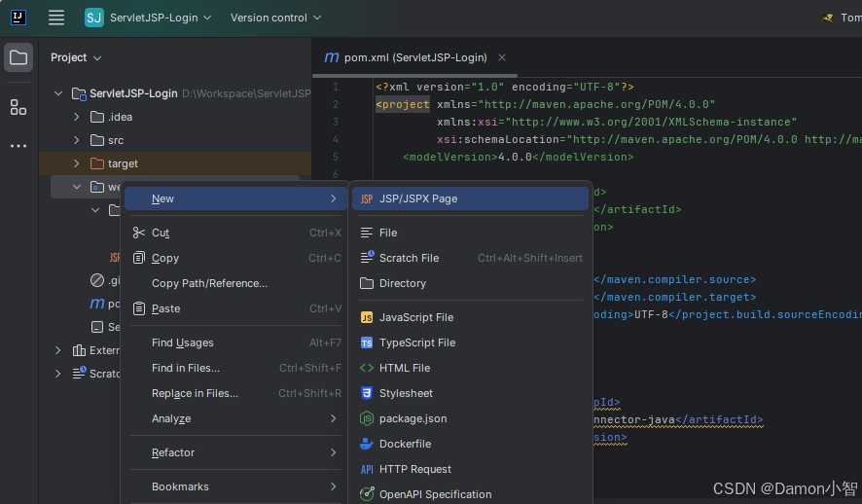Choose JSP/JSPX Page from New submenu

(x=470, y=198)
